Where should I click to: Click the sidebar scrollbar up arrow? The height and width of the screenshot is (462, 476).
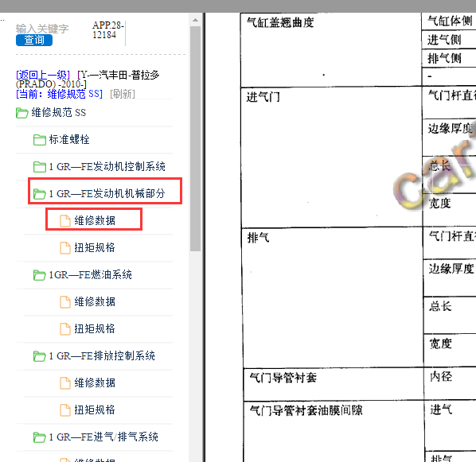[195, 21]
